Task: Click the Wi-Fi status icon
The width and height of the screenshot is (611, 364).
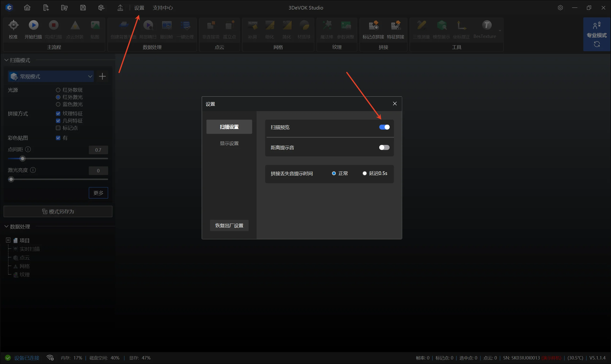Action: pyautogui.click(x=50, y=358)
